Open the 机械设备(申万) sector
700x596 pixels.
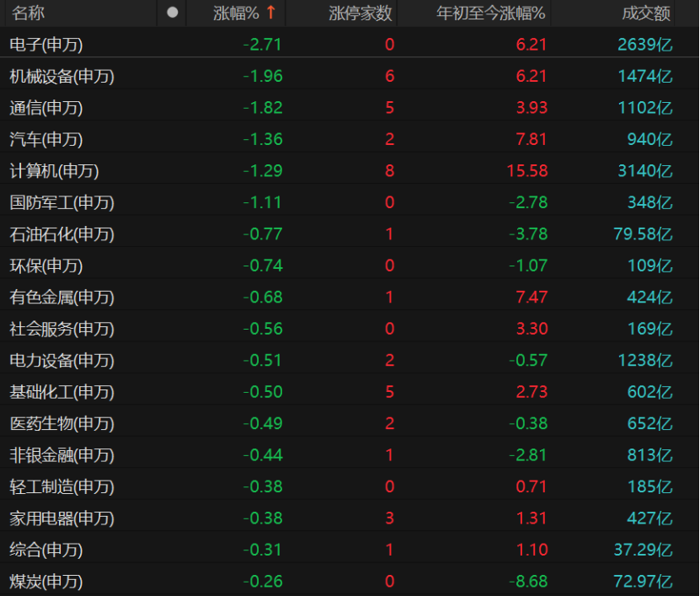coord(61,77)
